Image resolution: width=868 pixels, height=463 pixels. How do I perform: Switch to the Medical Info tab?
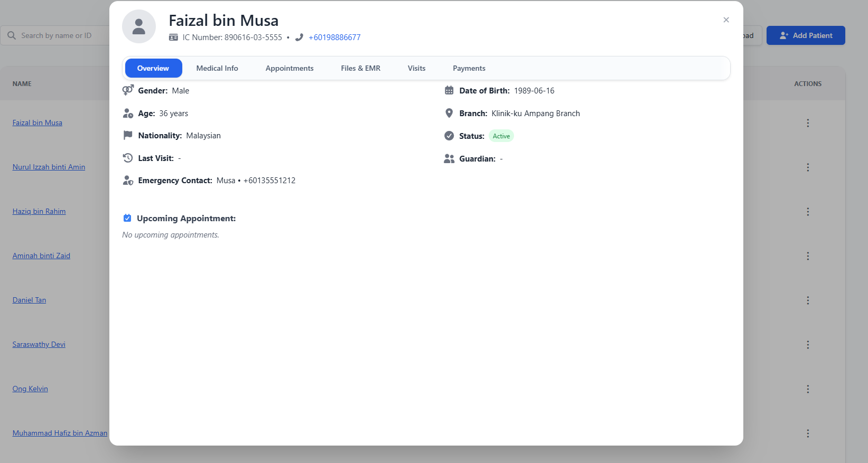(217, 68)
